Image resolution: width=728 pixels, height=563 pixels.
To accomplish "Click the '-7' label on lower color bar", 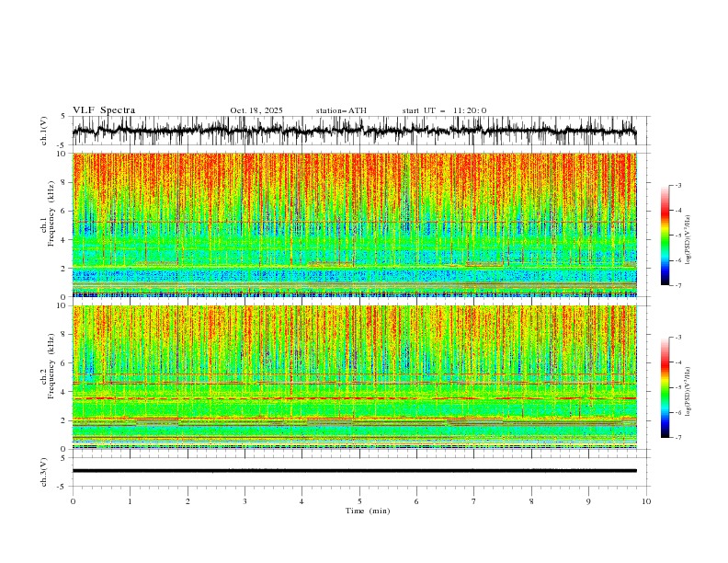I will 677,438.
